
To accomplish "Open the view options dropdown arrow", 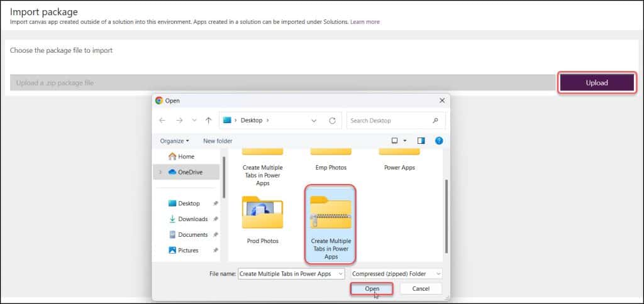I will (404, 141).
